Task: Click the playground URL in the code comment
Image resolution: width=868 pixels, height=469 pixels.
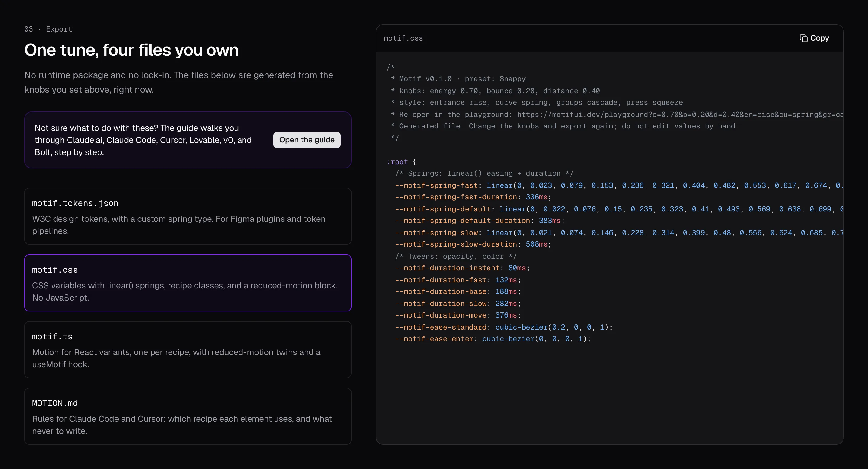Action: tap(680, 115)
